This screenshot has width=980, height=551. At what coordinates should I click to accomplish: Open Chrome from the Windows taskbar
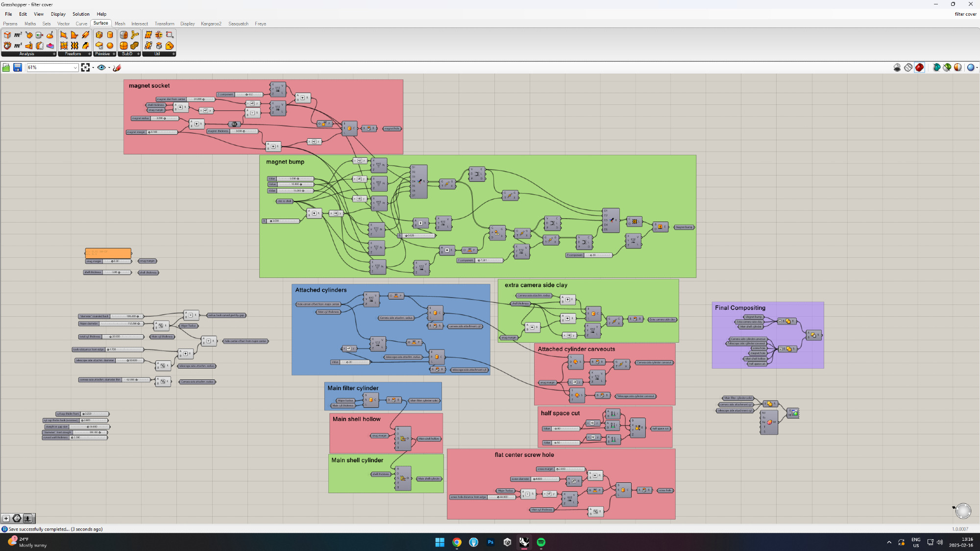coord(457,542)
